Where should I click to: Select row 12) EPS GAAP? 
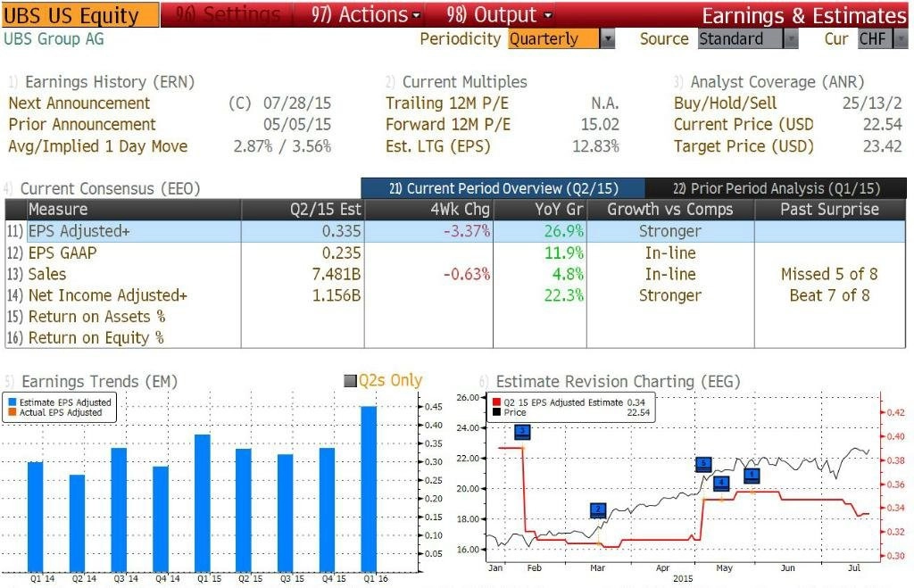(455, 253)
